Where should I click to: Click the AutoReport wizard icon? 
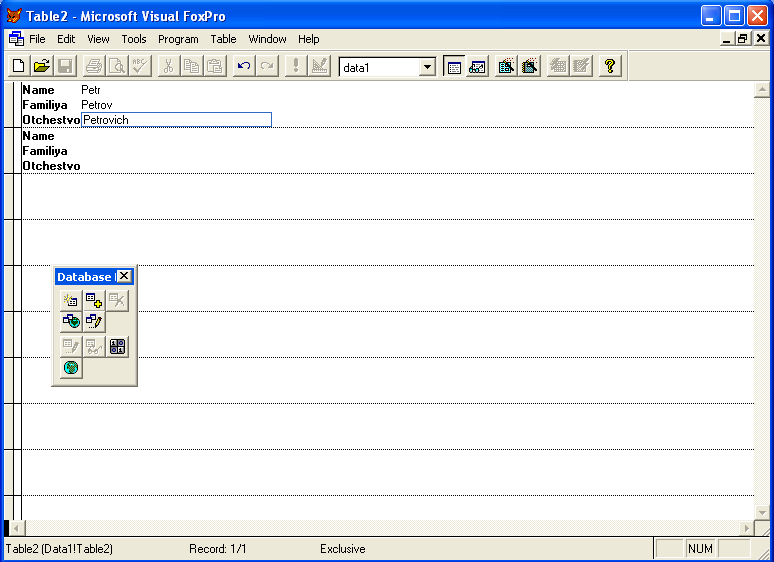coord(581,66)
